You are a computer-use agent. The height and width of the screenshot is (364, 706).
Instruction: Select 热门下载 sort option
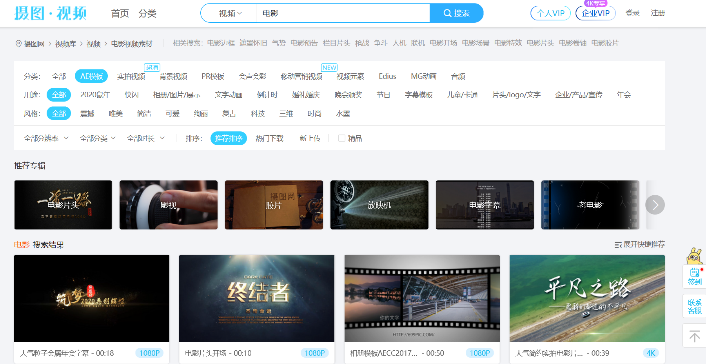tap(269, 138)
